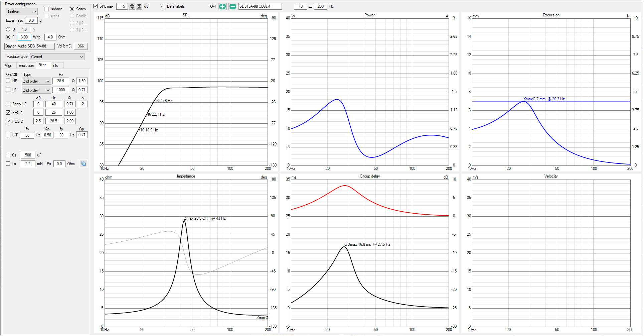
Task: Enable the Cs capacitor checkbox
Action: pyautogui.click(x=8, y=155)
